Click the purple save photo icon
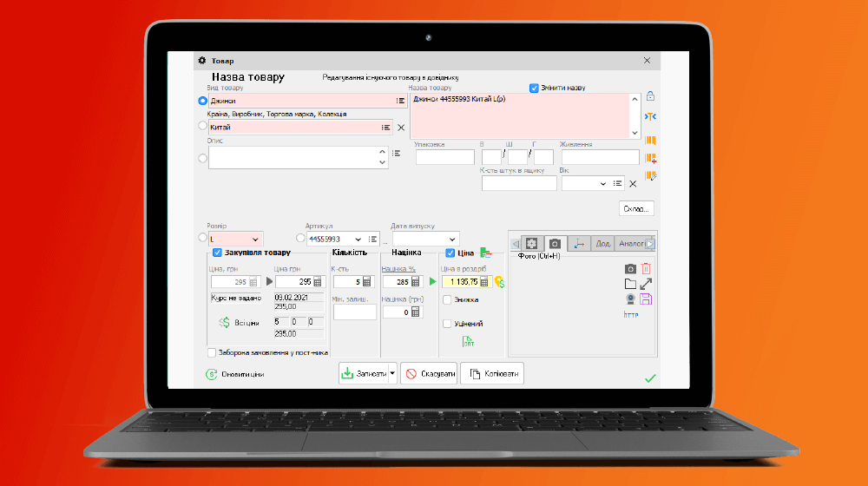 (x=646, y=299)
